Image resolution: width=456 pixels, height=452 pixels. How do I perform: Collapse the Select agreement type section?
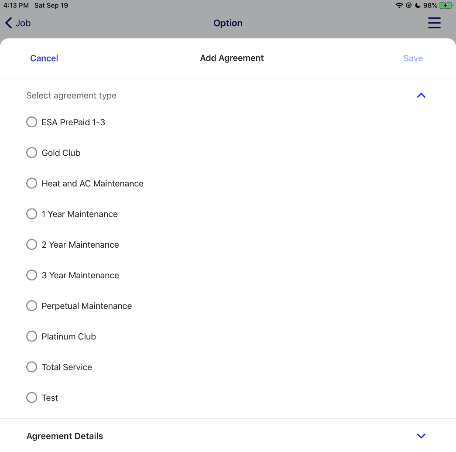tap(421, 96)
